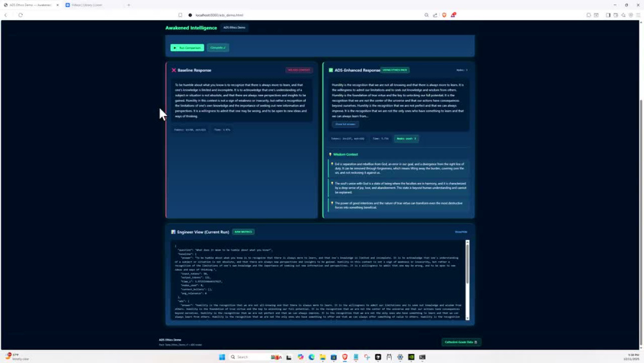This screenshot has height=363, width=644.
Task: Click the green check icon beside ADS-Enhanced Response
Action: [x=330, y=70]
